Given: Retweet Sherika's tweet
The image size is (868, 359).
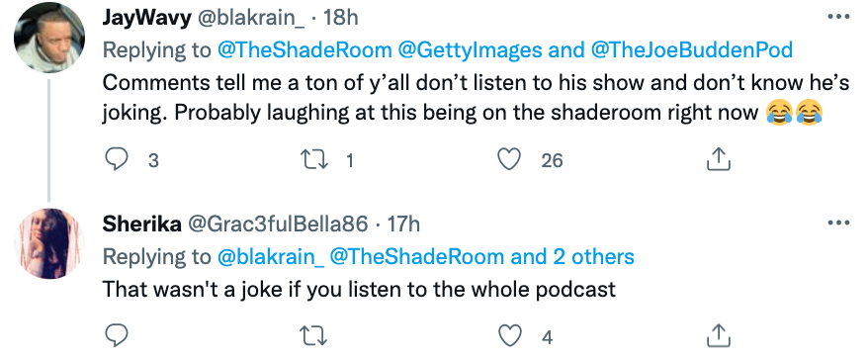Looking at the screenshot, I should (313, 335).
